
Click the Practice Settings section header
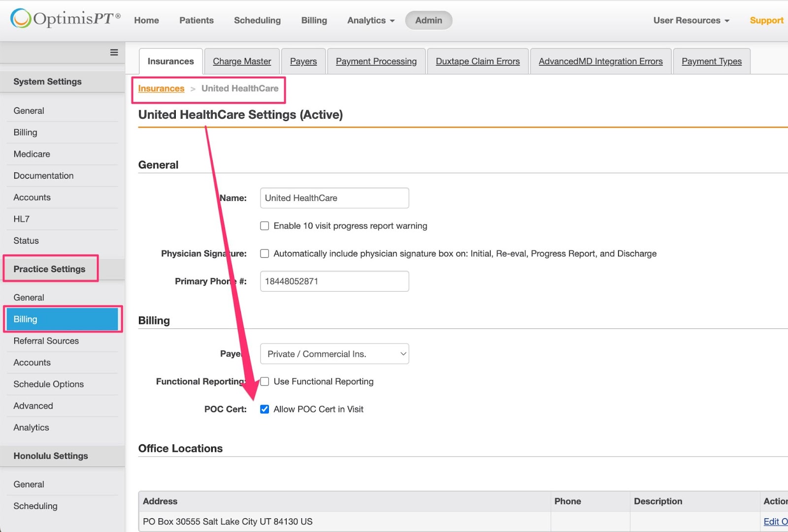tap(63, 269)
